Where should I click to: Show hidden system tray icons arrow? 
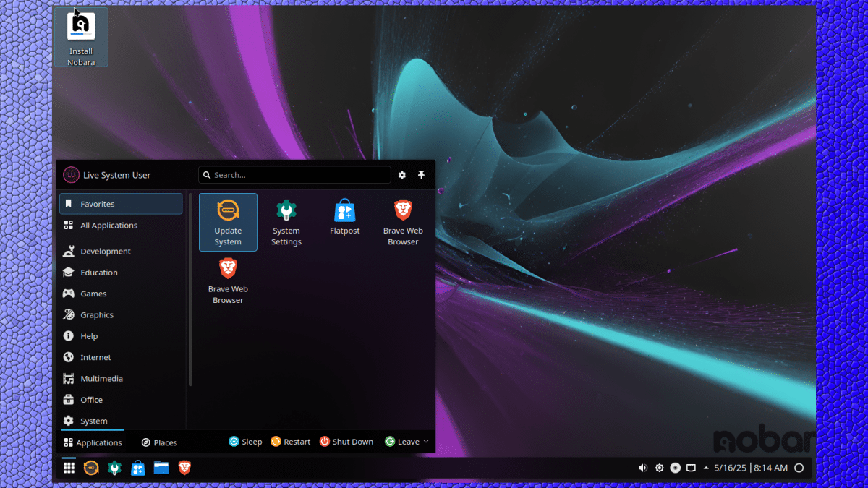pos(705,468)
